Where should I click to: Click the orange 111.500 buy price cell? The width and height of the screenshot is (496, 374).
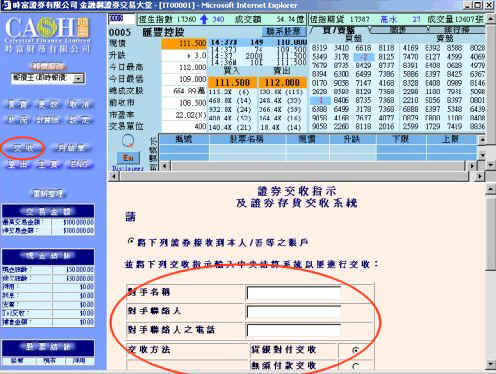(232, 82)
